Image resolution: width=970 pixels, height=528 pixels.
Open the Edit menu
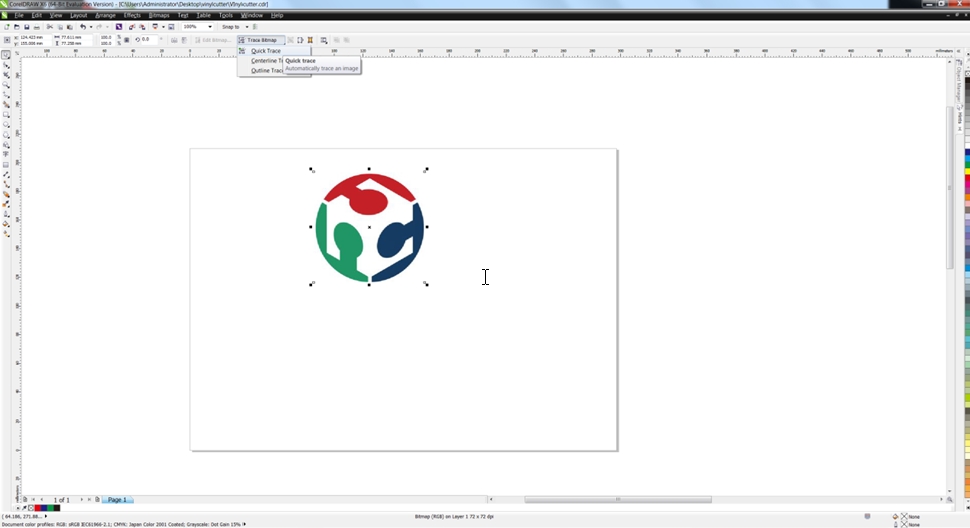pos(36,15)
